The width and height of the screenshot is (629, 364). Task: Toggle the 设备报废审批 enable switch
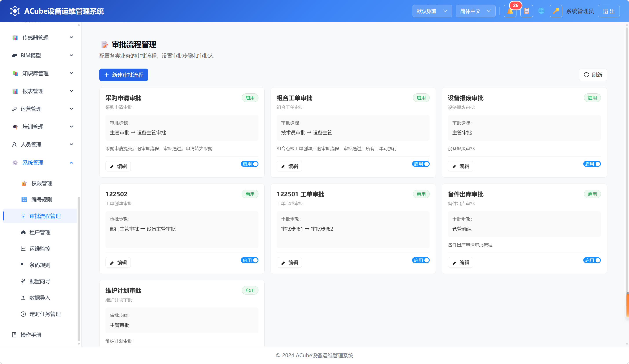(x=592, y=164)
